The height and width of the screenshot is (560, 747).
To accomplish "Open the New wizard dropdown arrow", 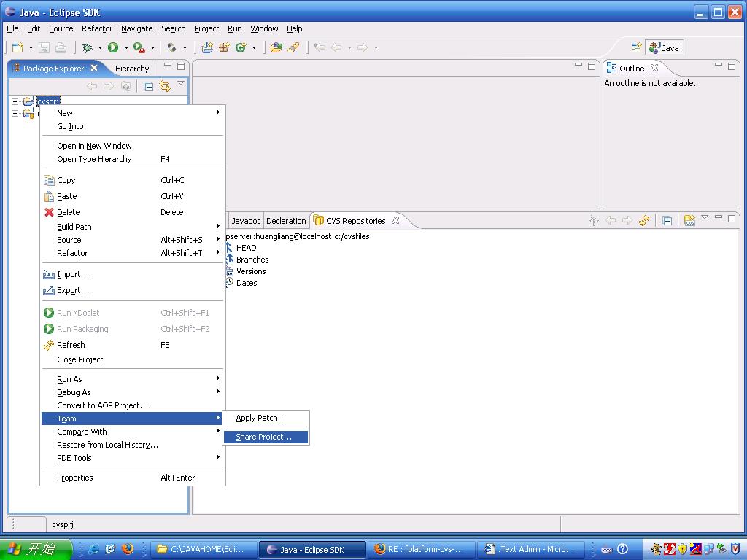I will coord(31,47).
